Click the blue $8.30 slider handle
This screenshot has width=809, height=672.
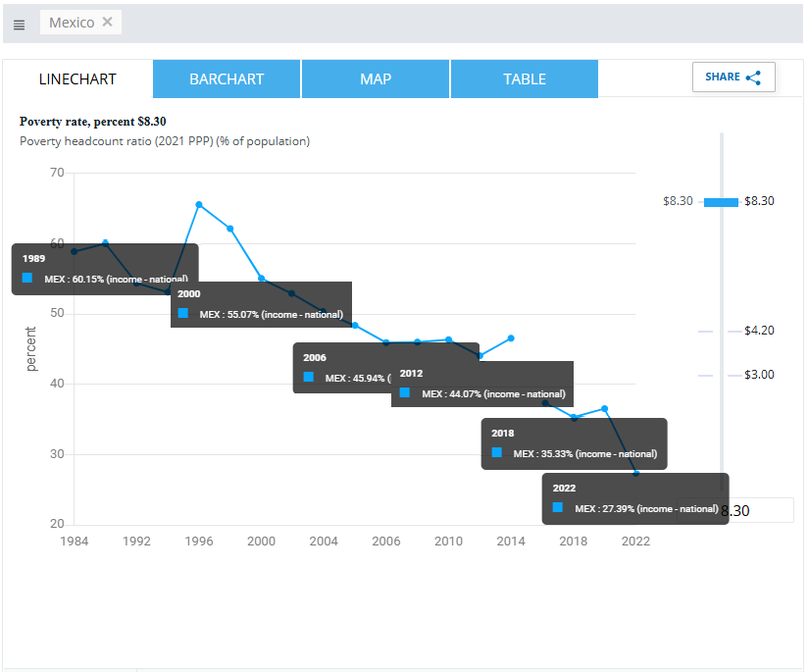click(721, 201)
